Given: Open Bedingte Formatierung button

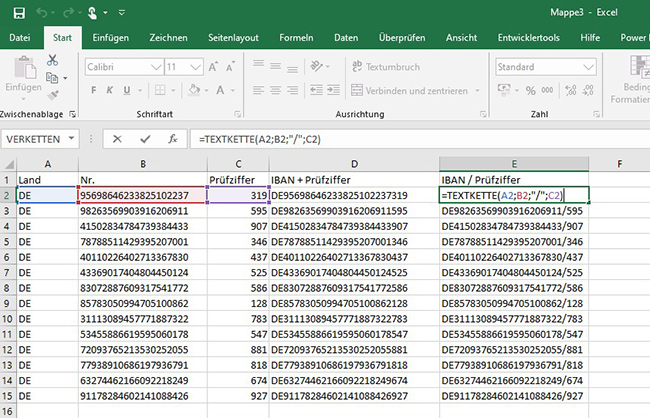Looking at the screenshot, I should 631,80.
